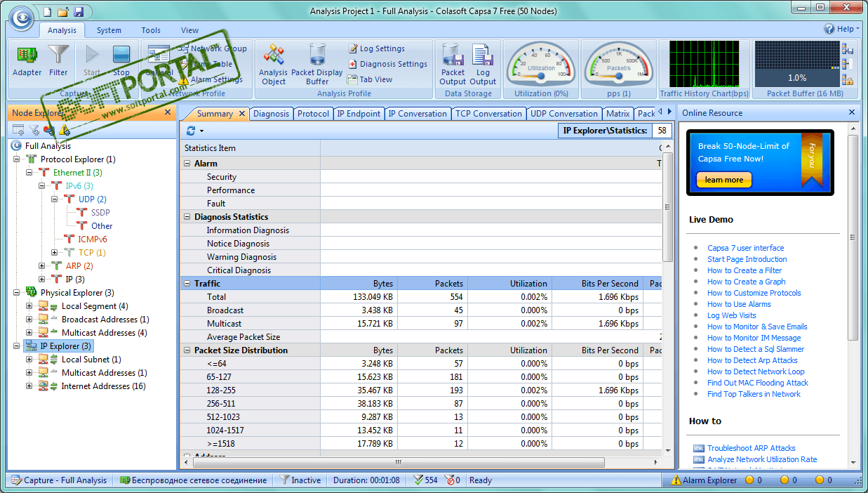The width and height of the screenshot is (868, 493).
Task: Expand the Internet Addresses (16) node
Action: [29, 386]
